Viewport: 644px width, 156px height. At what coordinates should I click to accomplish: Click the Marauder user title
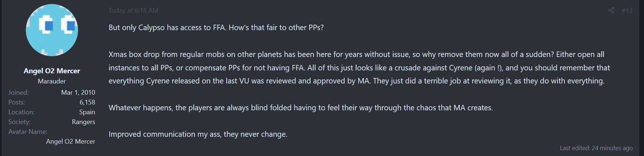click(52, 81)
